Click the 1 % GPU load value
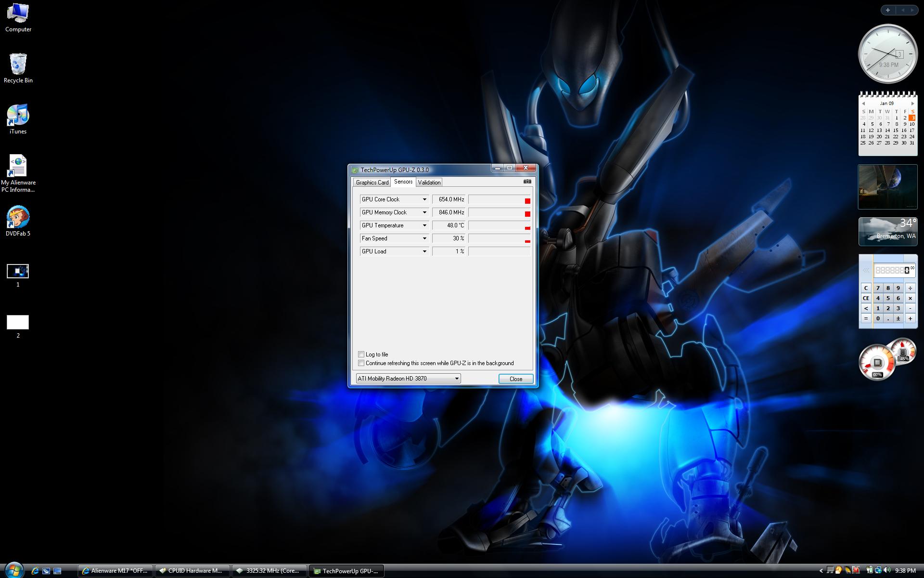 point(449,251)
